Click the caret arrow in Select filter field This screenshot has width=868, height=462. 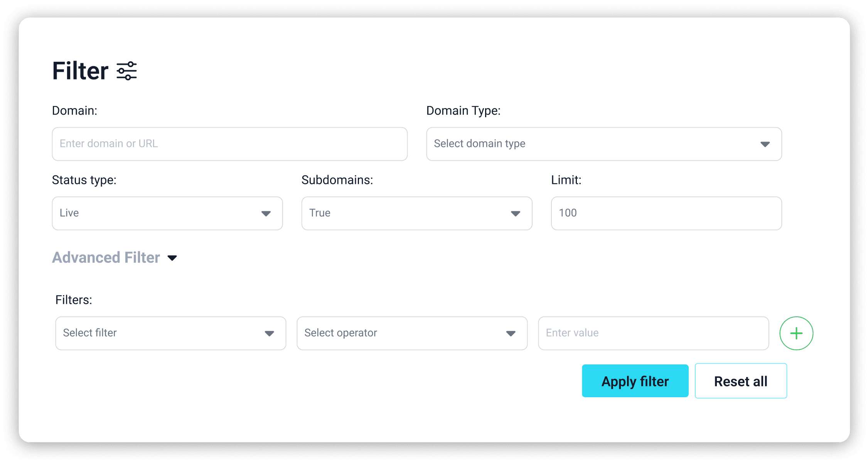(x=270, y=334)
